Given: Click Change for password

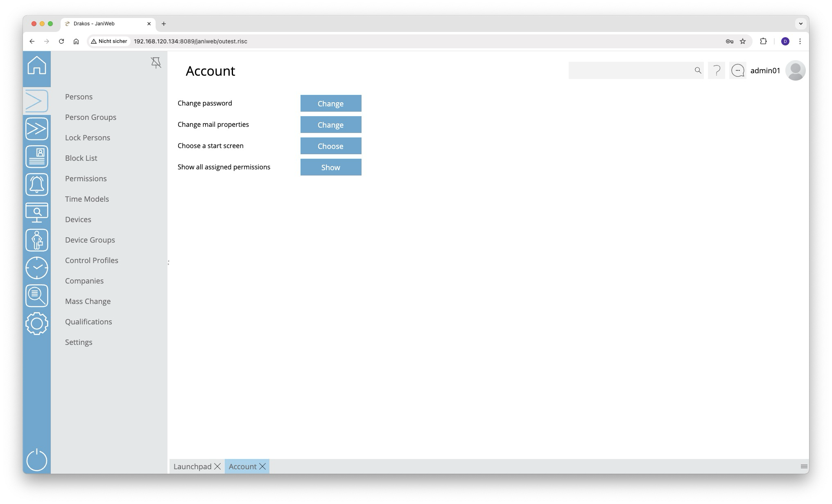Looking at the screenshot, I should coord(330,103).
